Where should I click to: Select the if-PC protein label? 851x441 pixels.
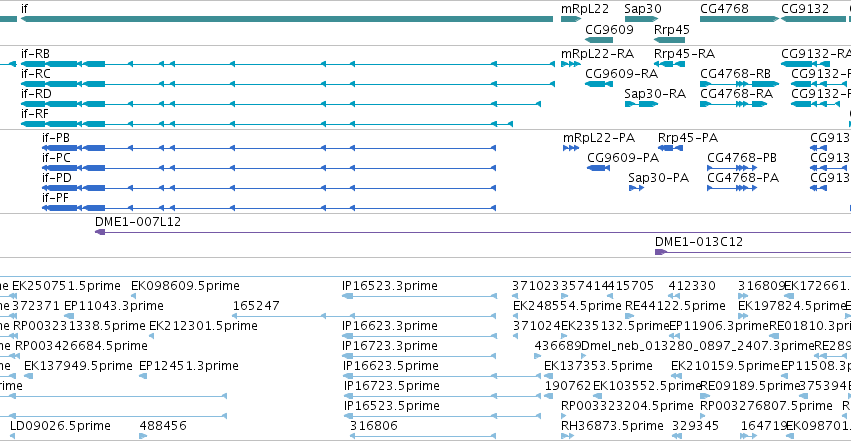[x=56, y=158]
